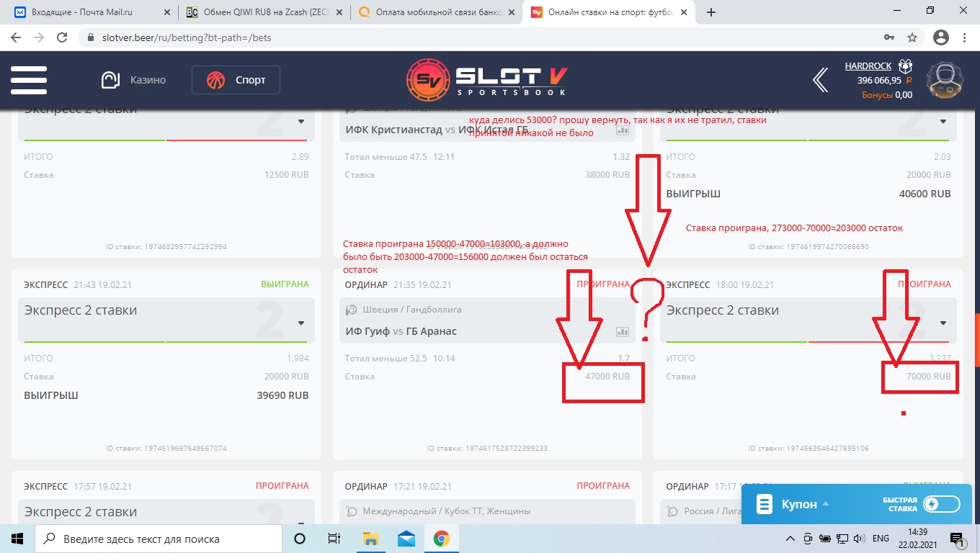Click the Windows taskbar search box
The height and width of the screenshot is (553, 980).
(x=159, y=539)
